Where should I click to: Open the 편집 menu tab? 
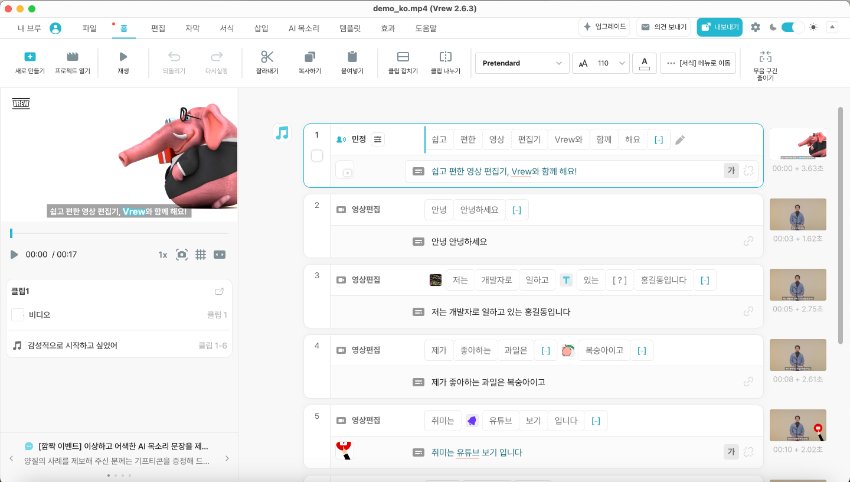[158, 28]
